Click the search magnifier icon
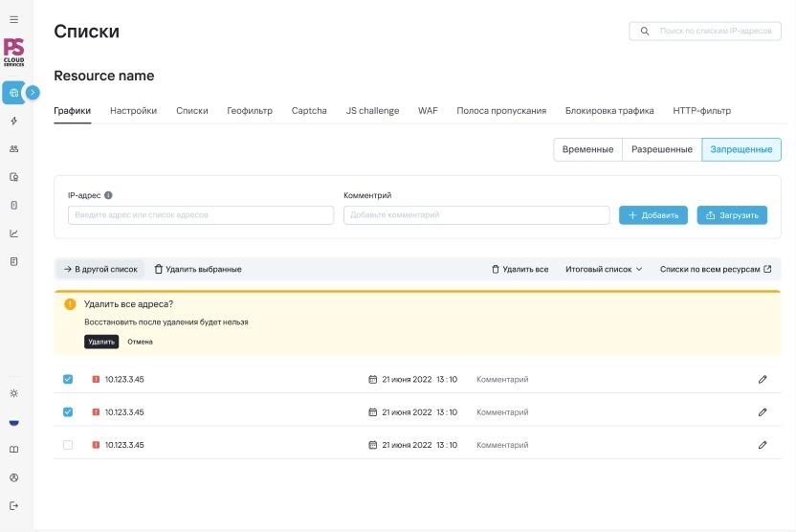This screenshot has width=796, height=532. pyautogui.click(x=645, y=31)
